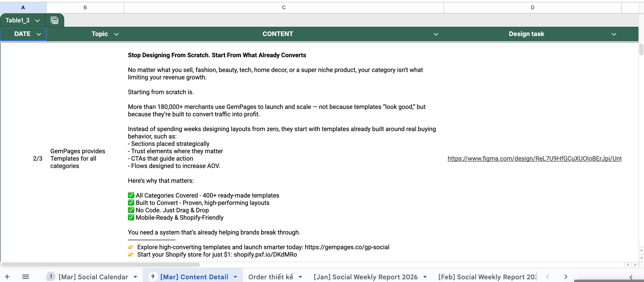Click the vertical scroll down arrow
This screenshot has width=644, height=282.
[x=641, y=258]
